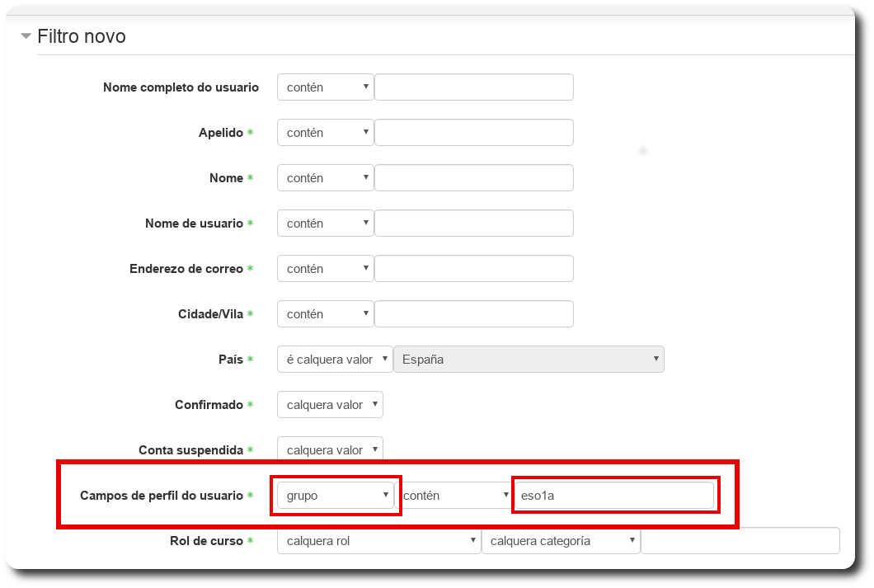
Task: Open the País 'é calquera valor' dropdown
Action: point(335,360)
